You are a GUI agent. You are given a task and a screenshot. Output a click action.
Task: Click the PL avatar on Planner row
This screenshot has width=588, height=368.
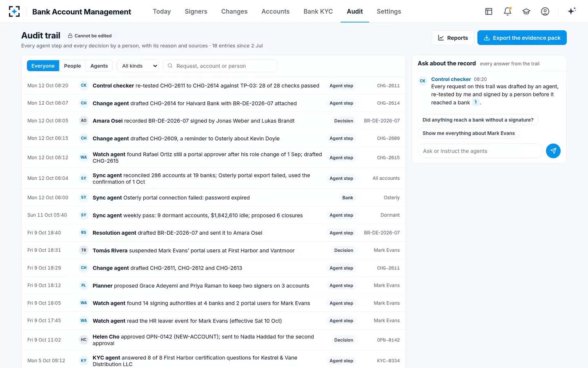tap(84, 285)
